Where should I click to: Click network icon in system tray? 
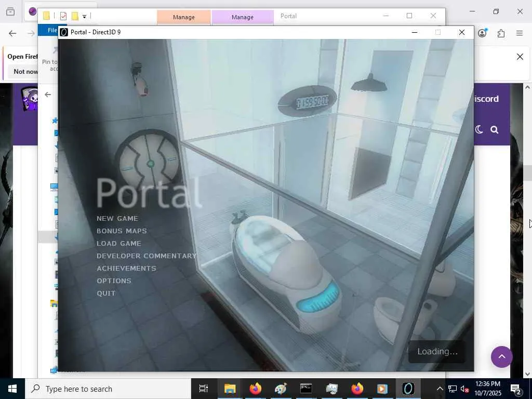(x=453, y=389)
